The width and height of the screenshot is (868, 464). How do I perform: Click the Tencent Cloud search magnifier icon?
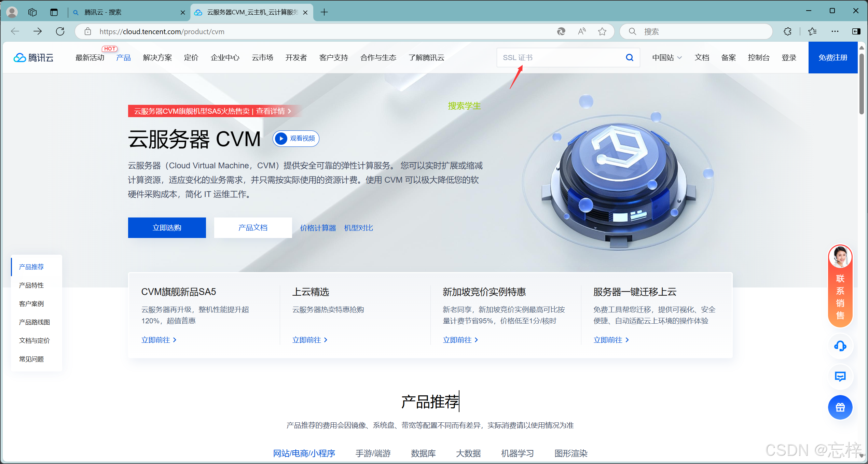click(629, 58)
